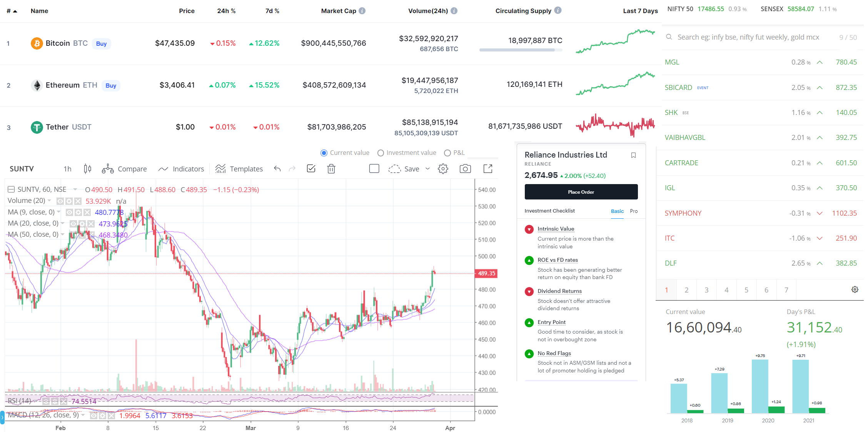
Task: Click the Buy button next to Ethereum
Action: point(111,85)
